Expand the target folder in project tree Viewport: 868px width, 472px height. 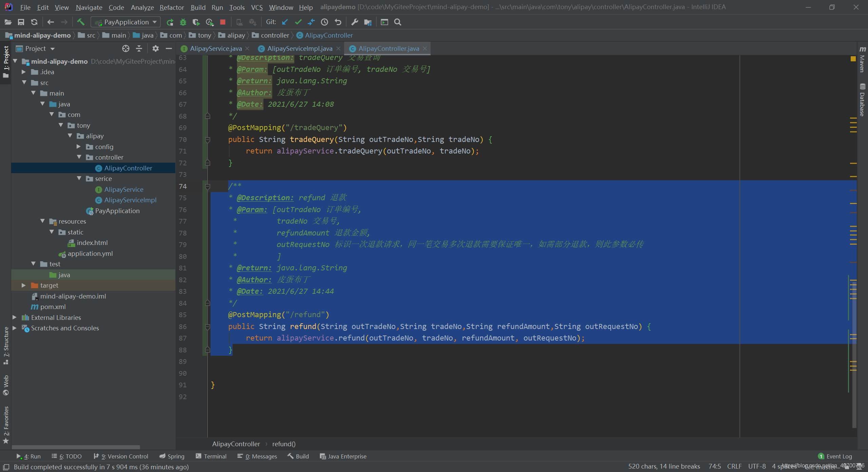(23, 285)
